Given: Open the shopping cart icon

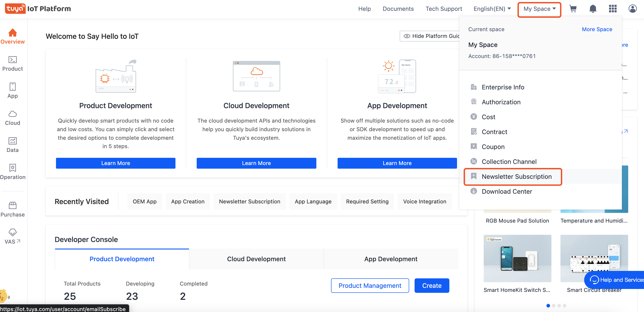Looking at the screenshot, I should pyautogui.click(x=573, y=9).
